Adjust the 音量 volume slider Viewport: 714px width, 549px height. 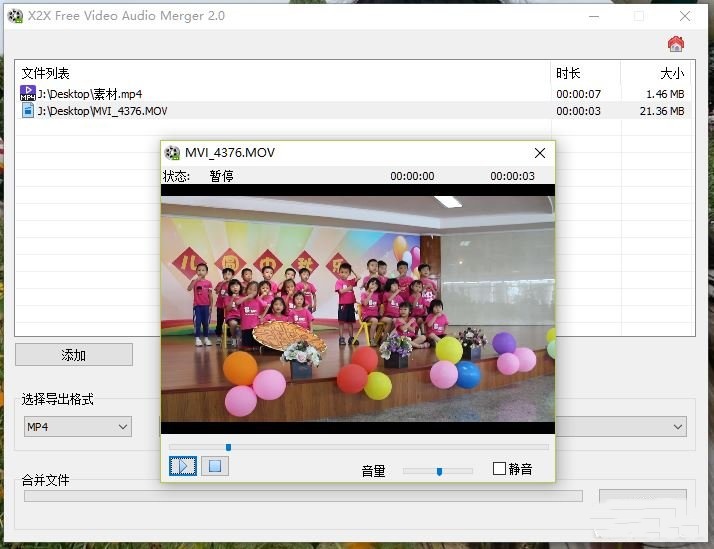click(x=438, y=471)
